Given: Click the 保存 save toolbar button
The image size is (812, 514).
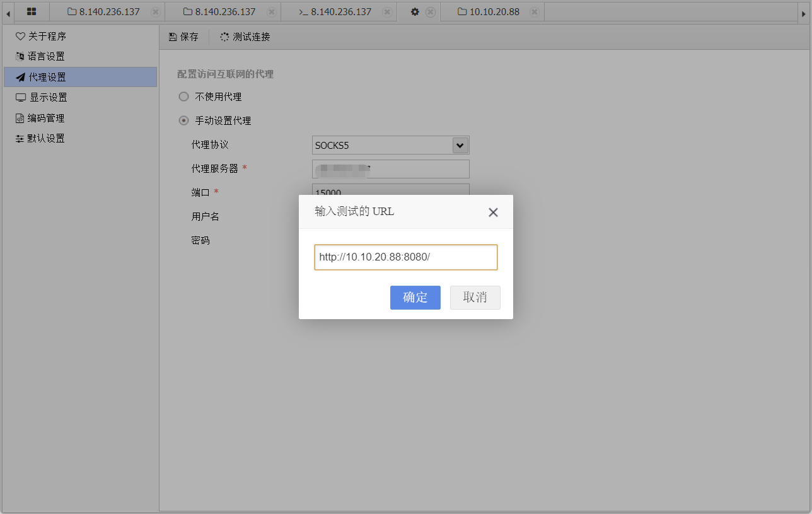Looking at the screenshot, I should [x=183, y=37].
